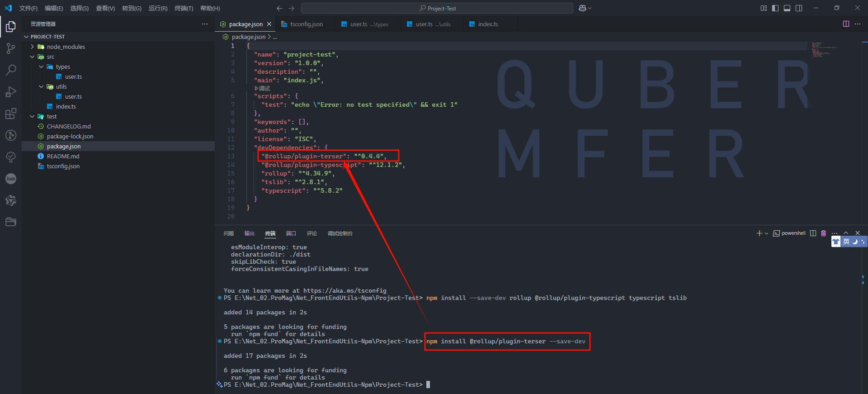Toggle the bottom panel visibility
This screenshot has width=868, height=394.
(x=787, y=8)
